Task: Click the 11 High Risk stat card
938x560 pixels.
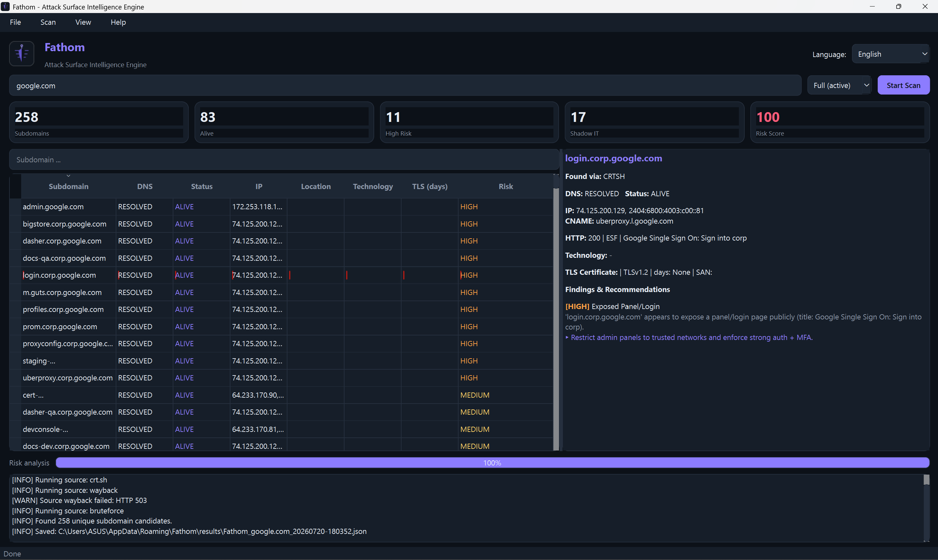Action: click(469, 122)
